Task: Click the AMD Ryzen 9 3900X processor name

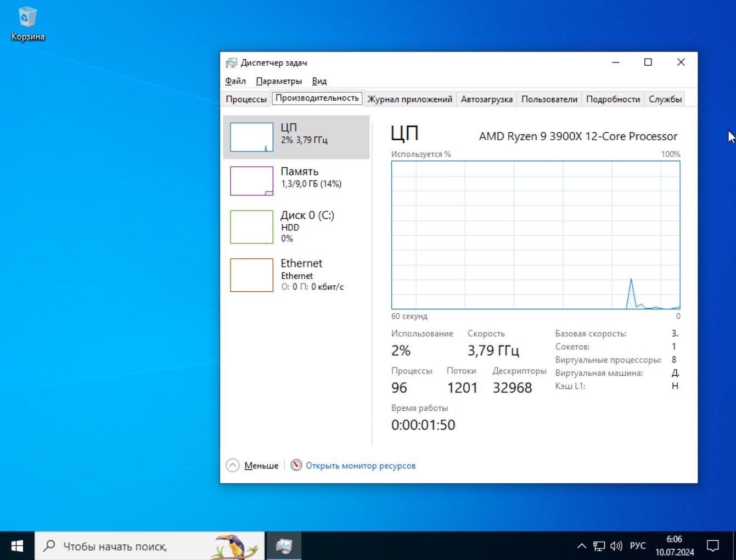Action: 578,136
